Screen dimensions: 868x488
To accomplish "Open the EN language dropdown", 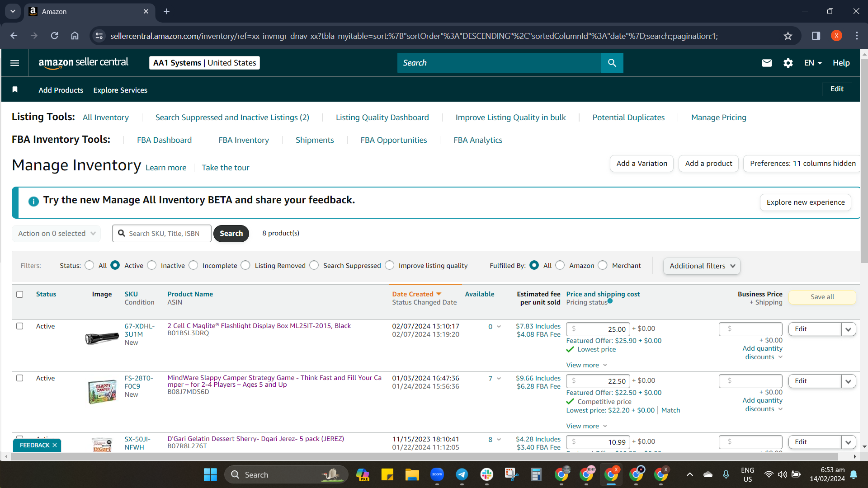I will click(x=813, y=63).
